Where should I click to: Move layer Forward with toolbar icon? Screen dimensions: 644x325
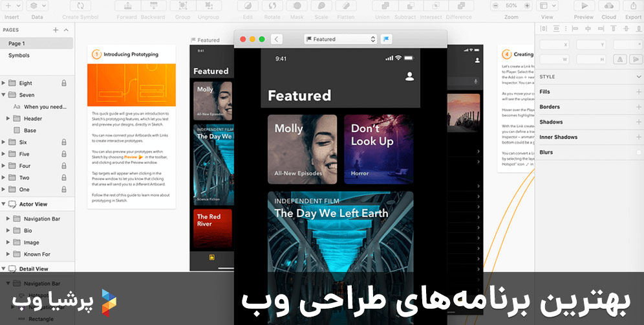(127, 6)
